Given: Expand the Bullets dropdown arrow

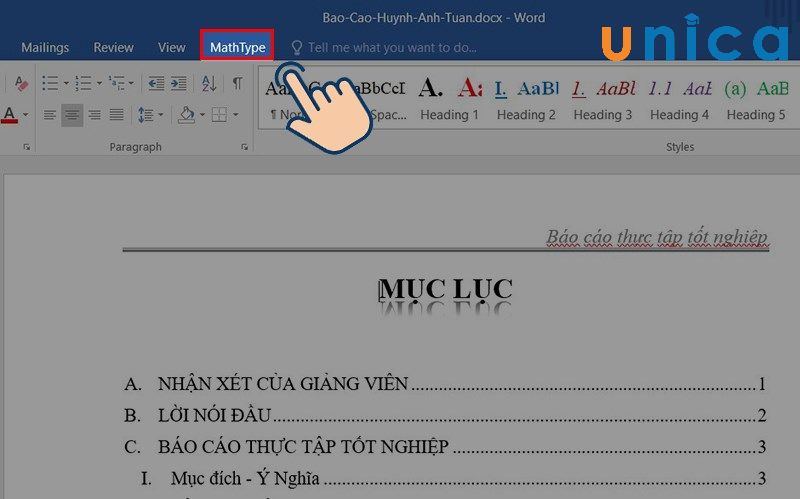Looking at the screenshot, I should [66, 83].
